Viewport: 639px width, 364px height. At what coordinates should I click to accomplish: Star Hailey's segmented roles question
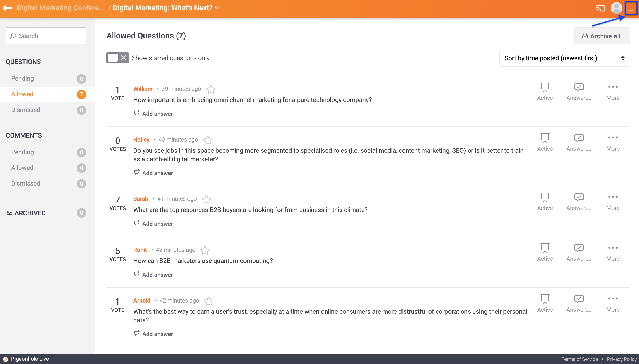point(208,140)
